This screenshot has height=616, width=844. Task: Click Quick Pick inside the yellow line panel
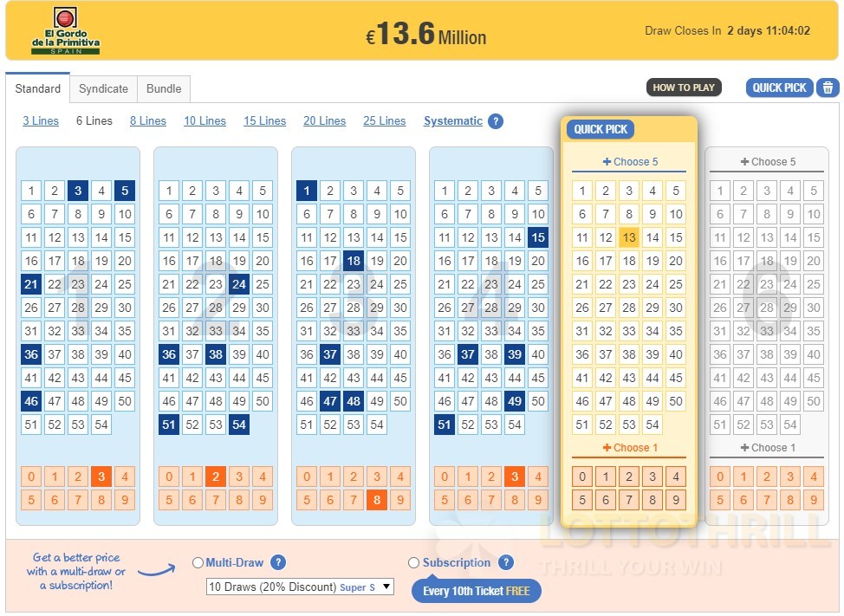coord(601,130)
